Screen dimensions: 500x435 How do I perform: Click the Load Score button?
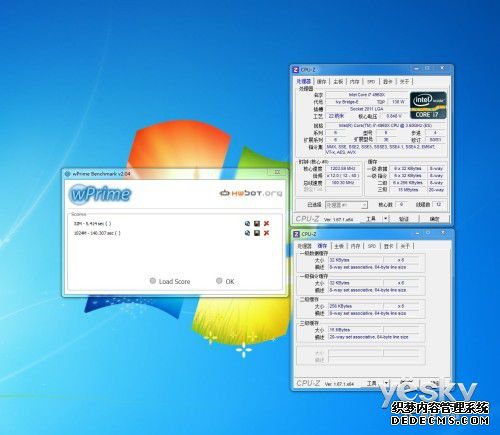coord(170,281)
